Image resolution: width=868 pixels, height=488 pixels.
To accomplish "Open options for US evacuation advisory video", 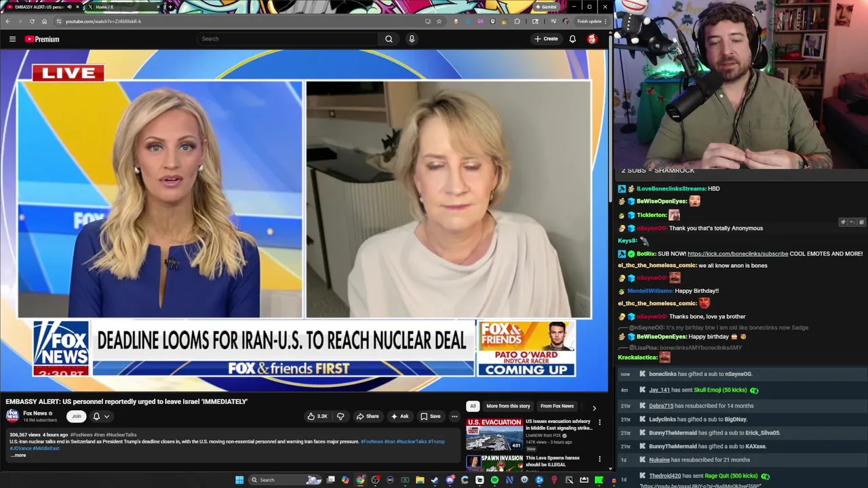I will [599, 422].
